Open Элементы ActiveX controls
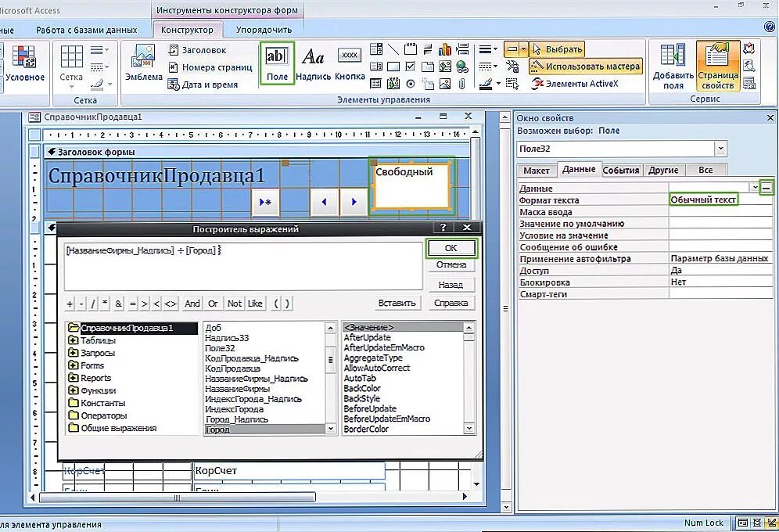Viewport: 779px width, 532px height. 575,84
